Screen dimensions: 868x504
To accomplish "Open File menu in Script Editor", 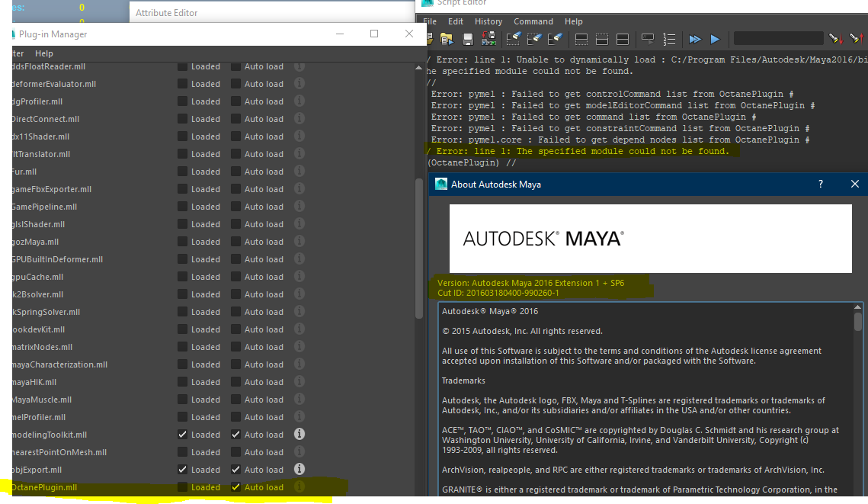I will coord(430,21).
